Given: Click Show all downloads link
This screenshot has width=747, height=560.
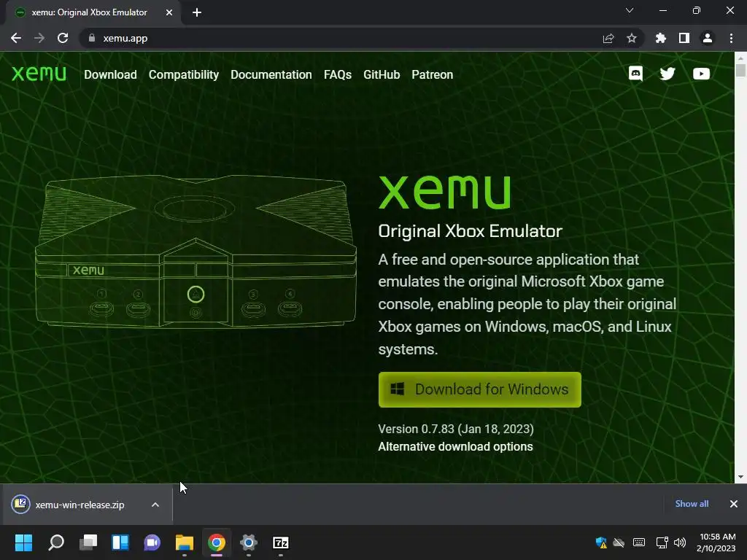Looking at the screenshot, I should tap(692, 504).
